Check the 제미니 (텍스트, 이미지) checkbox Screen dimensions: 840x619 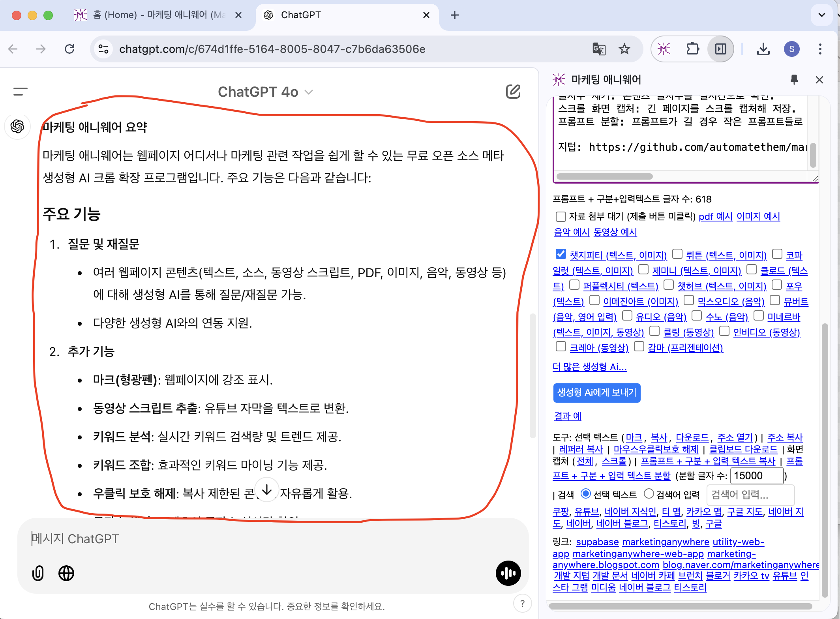[643, 269]
